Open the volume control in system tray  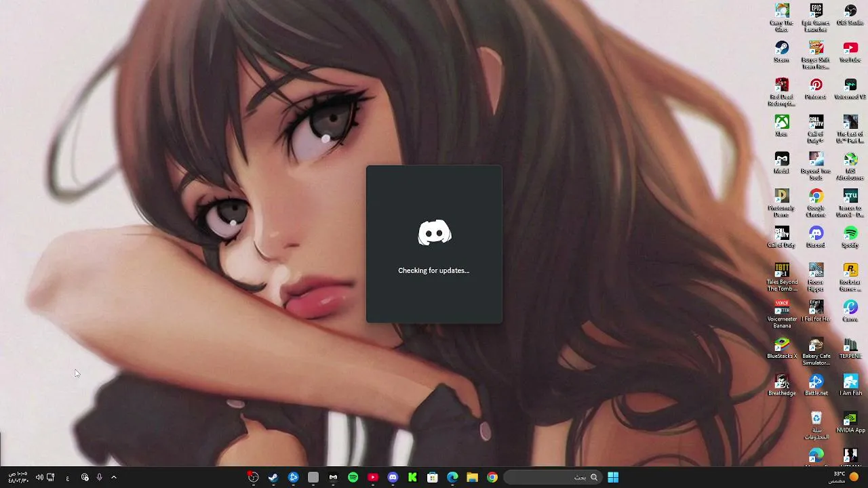(x=39, y=477)
